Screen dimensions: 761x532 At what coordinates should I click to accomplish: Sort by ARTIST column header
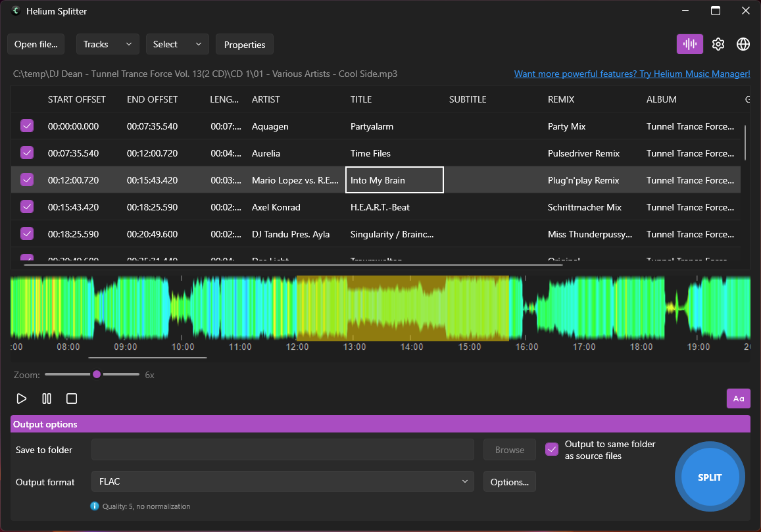[x=266, y=99]
